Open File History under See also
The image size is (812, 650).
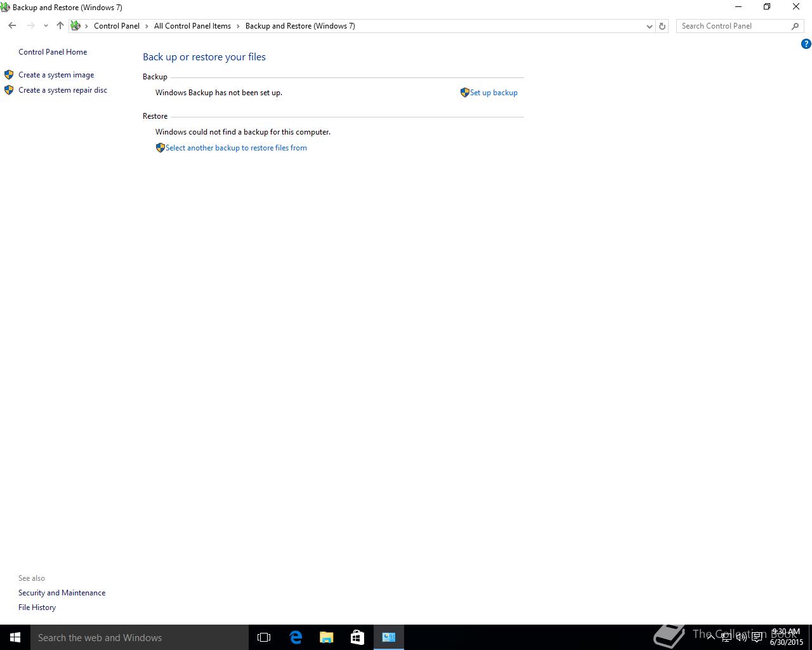[37, 607]
